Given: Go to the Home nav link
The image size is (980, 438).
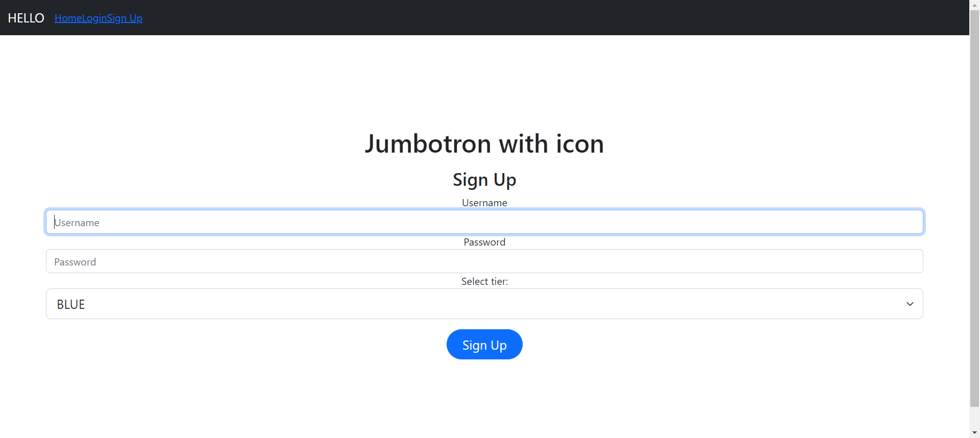Looking at the screenshot, I should pyautogui.click(x=68, y=18).
